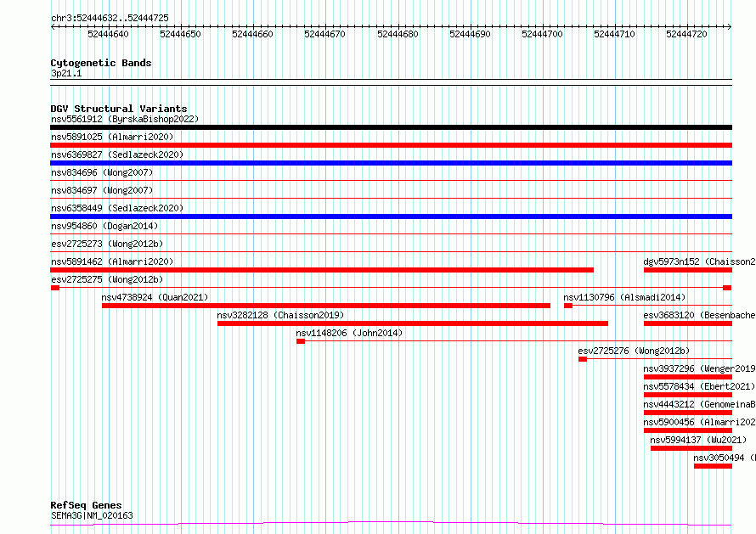Click esv2725275 (Wong2012b) label
The image size is (756, 534).
107,279
